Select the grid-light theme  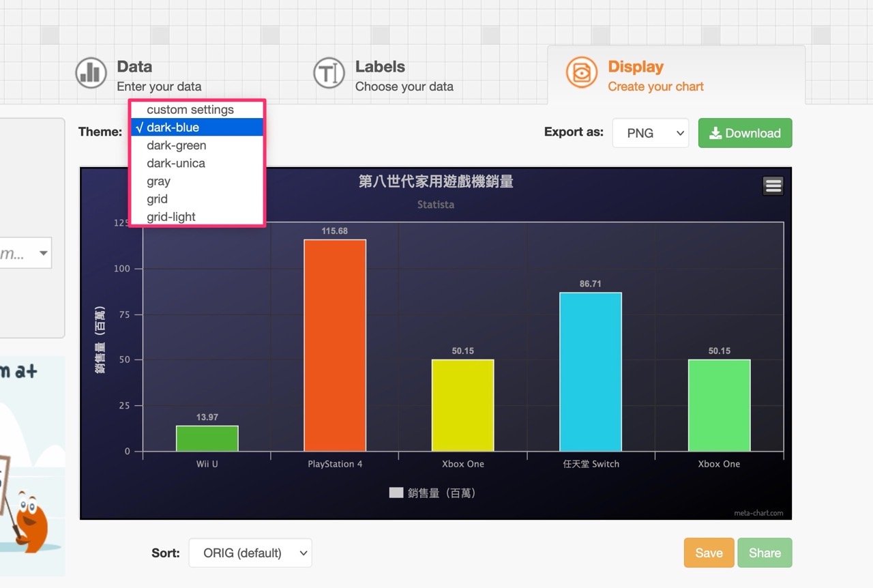pos(171,217)
